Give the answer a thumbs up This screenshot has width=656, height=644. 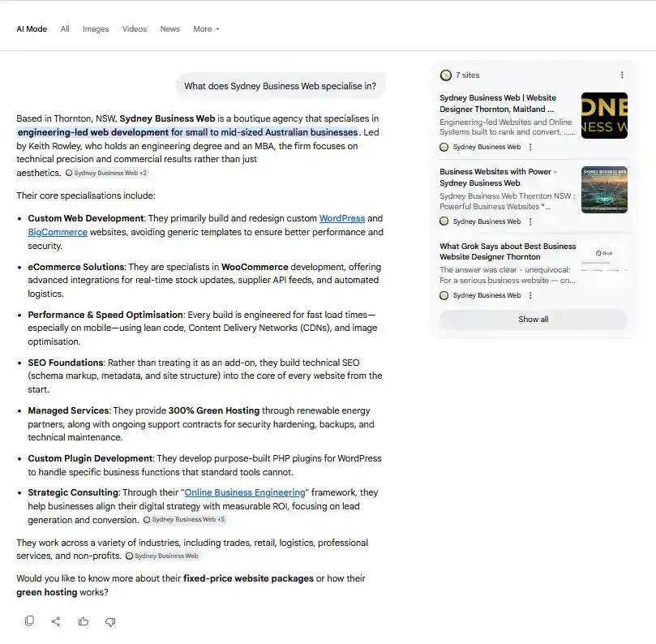click(x=84, y=621)
